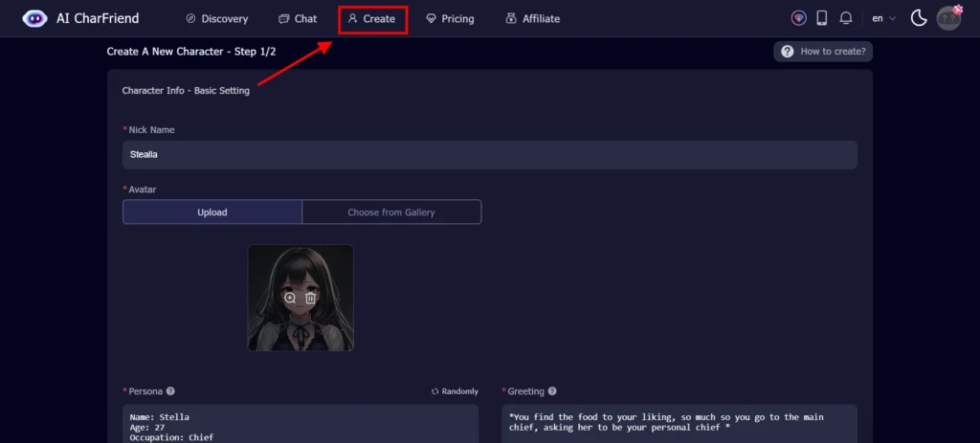
Task: Zoom into the uploaded avatar image
Action: click(290, 298)
